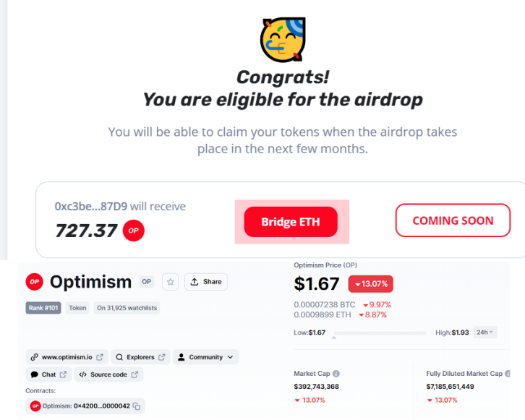Image resolution: width=525 pixels, height=420 pixels.
Task: Click the Bridge ETH button
Action: pyautogui.click(x=290, y=221)
